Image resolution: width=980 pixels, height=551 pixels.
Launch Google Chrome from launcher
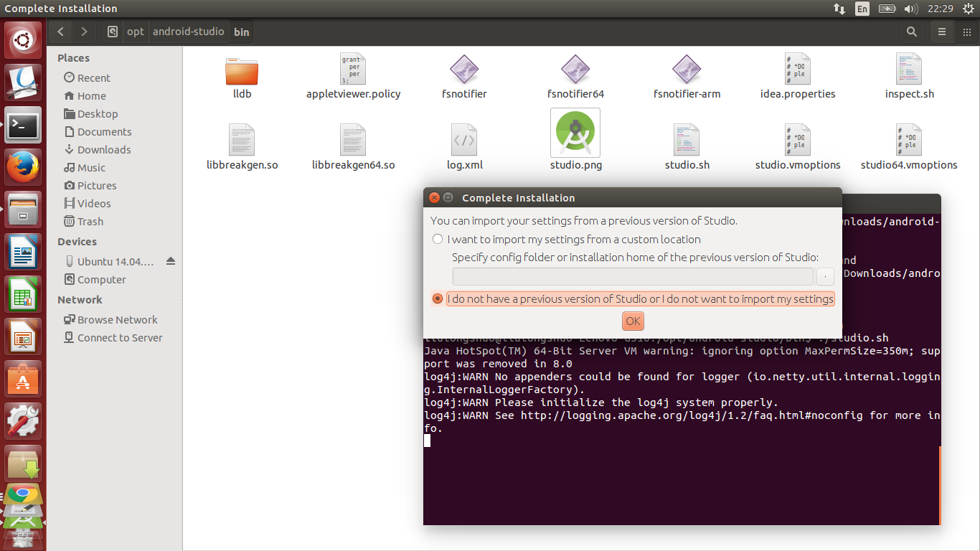[x=23, y=494]
